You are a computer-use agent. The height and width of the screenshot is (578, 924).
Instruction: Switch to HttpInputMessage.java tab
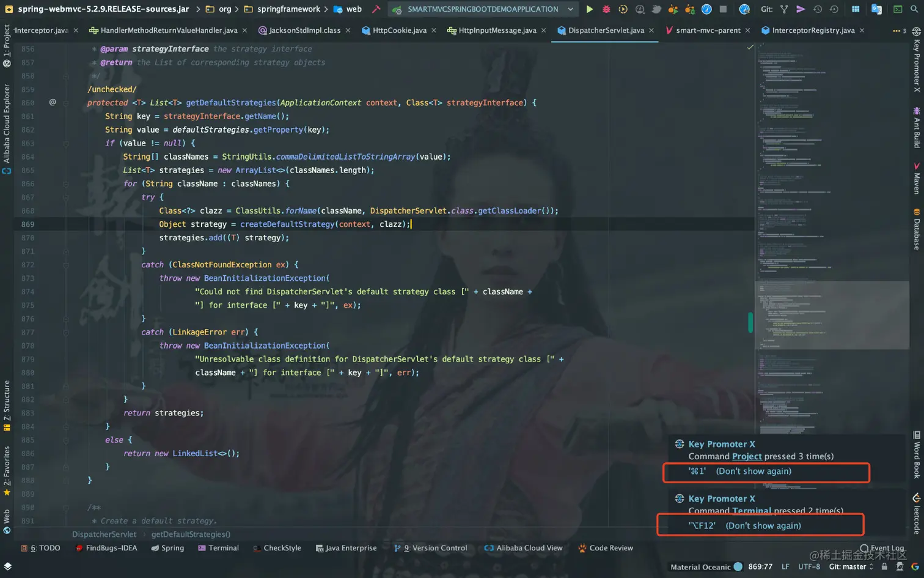click(497, 31)
